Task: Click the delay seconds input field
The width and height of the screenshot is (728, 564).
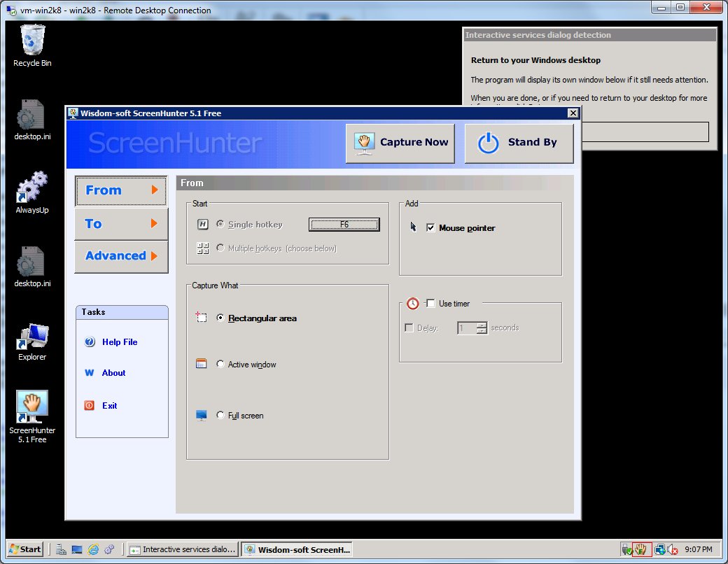Action: click(x=467, y=327)
